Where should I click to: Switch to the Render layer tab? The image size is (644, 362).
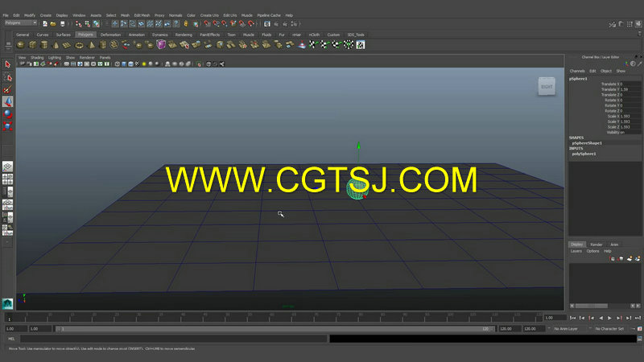click(596, 245)
